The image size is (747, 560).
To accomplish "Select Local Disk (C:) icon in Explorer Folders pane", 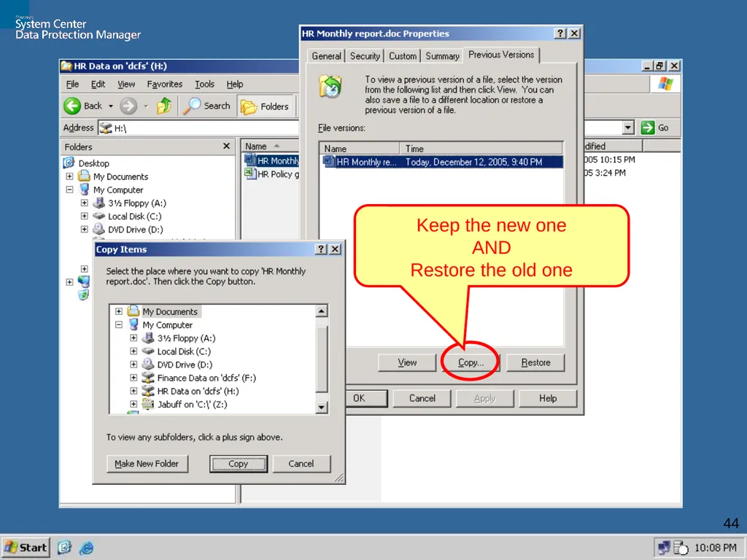I will (x=98, y=216).
